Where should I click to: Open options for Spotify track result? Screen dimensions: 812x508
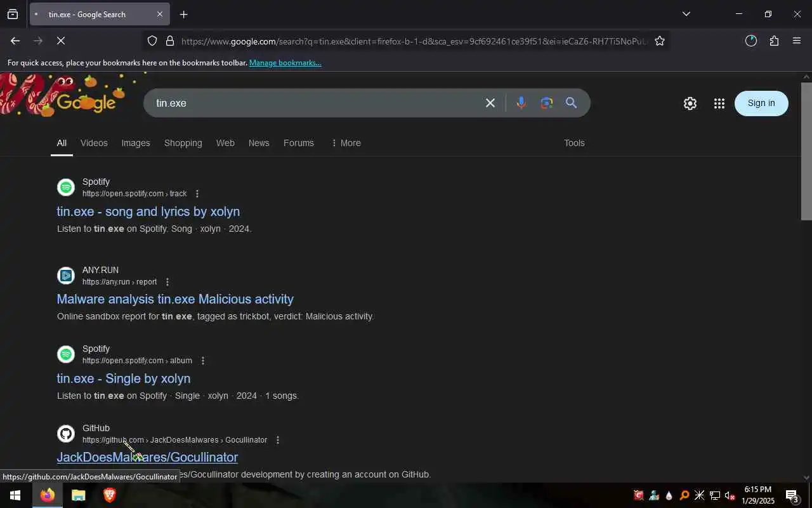click(x=197, y=194)
